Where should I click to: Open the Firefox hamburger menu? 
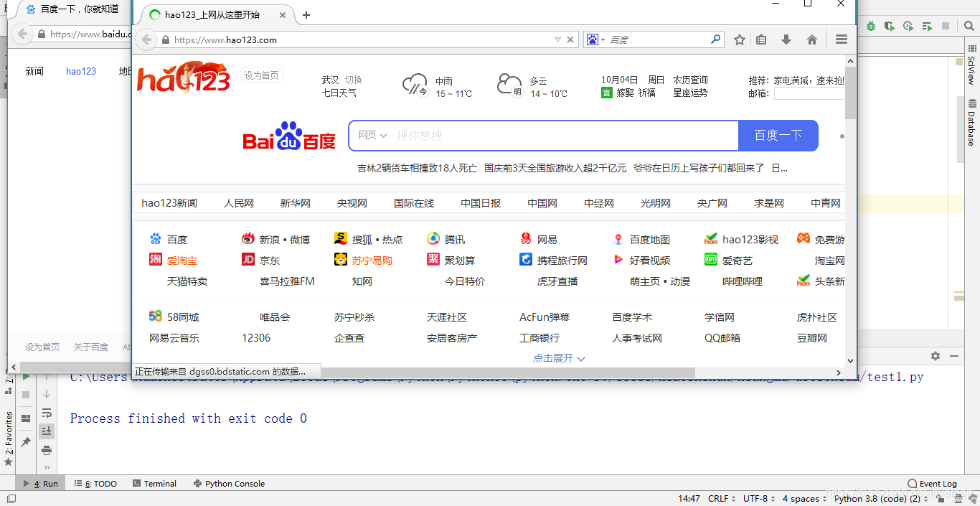tap(842, 39)
